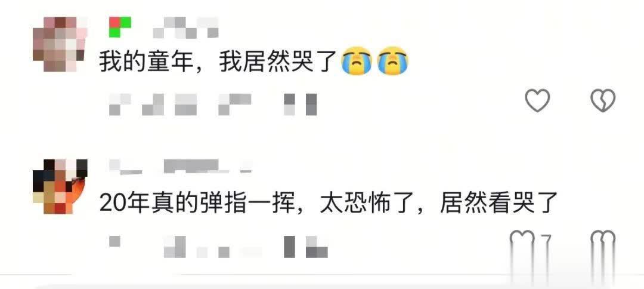Open the blurred username of the first commenter
Viewport: 644px width, 289px height.
coord(185,27)
